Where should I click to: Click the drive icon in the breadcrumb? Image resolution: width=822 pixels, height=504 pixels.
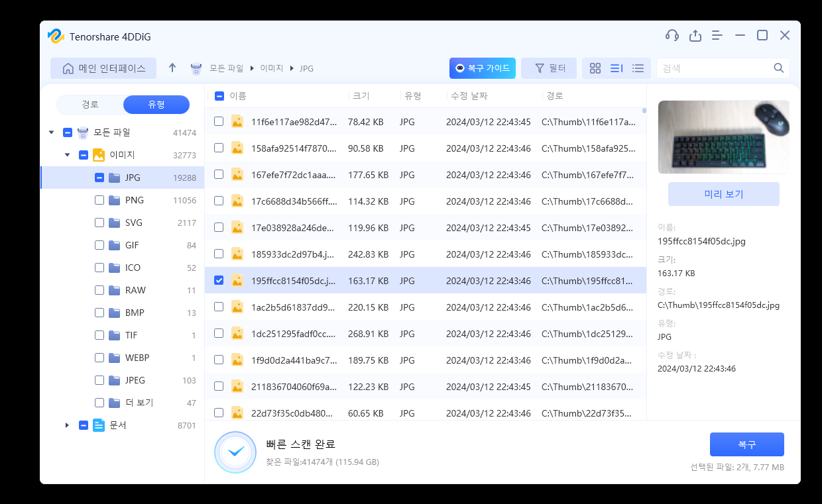point(196,68)
